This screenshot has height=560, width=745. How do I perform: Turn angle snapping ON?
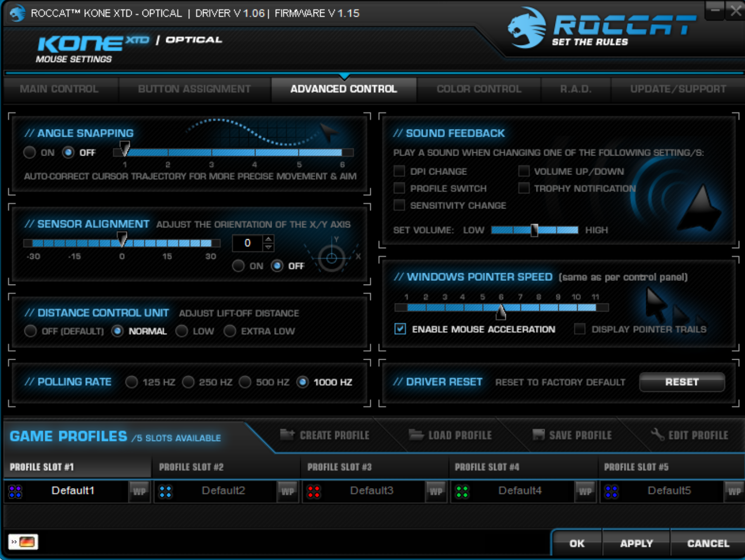pos(30,153)
